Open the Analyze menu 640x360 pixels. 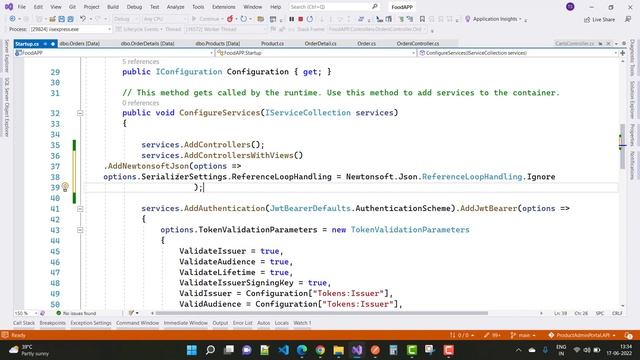coord(176,7)
